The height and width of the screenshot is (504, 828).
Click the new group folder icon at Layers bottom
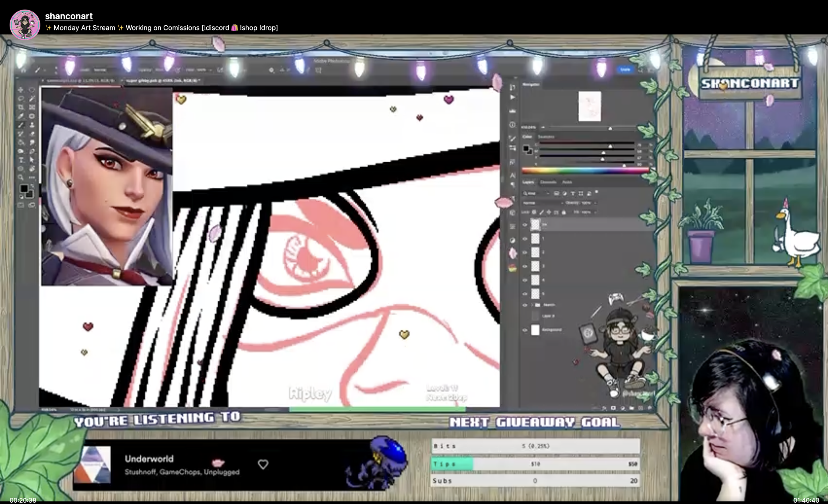(x=631, y=408)
